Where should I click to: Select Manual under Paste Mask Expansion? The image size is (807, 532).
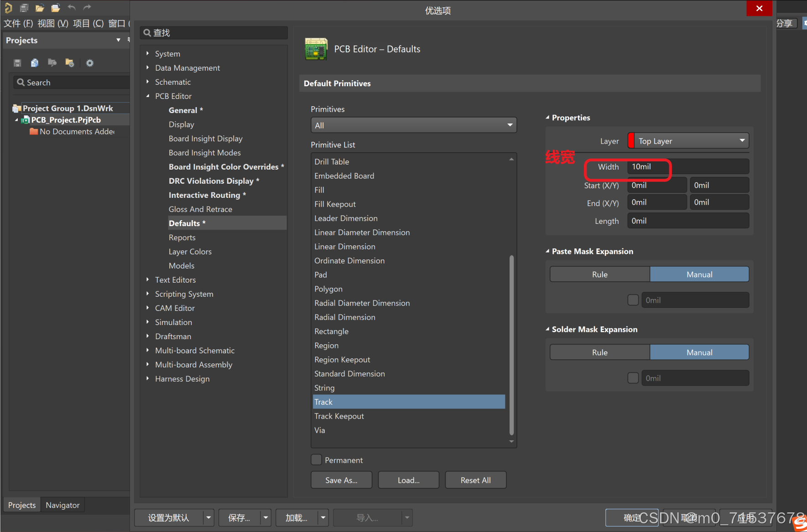pos(699,274)
